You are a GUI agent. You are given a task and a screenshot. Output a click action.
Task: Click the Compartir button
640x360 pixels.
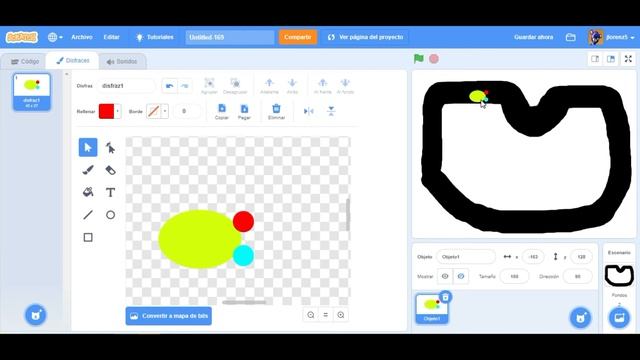[x=298, y=37]
